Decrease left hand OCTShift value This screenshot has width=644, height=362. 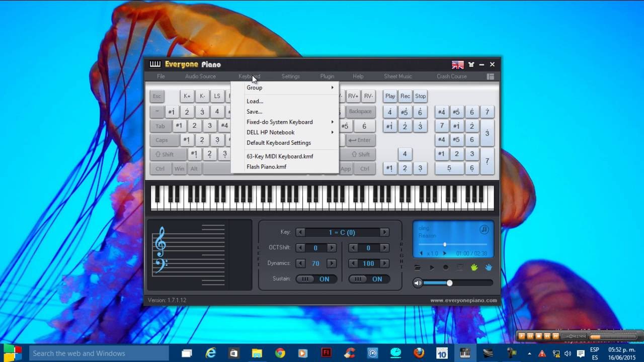click(x=300, y=248)
